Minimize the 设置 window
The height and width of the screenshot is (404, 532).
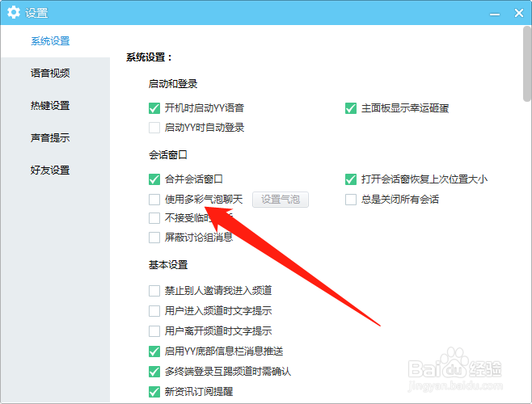click(495, 14)
